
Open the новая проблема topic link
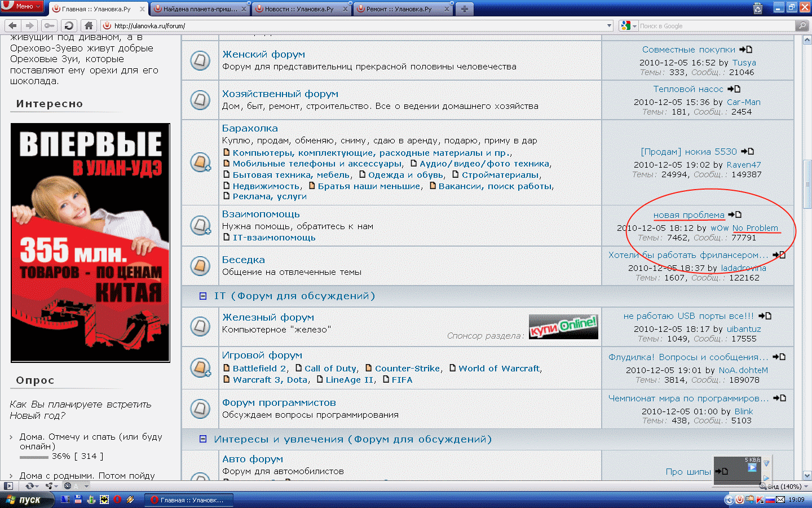pyautogui.click(x=689, y=214)
